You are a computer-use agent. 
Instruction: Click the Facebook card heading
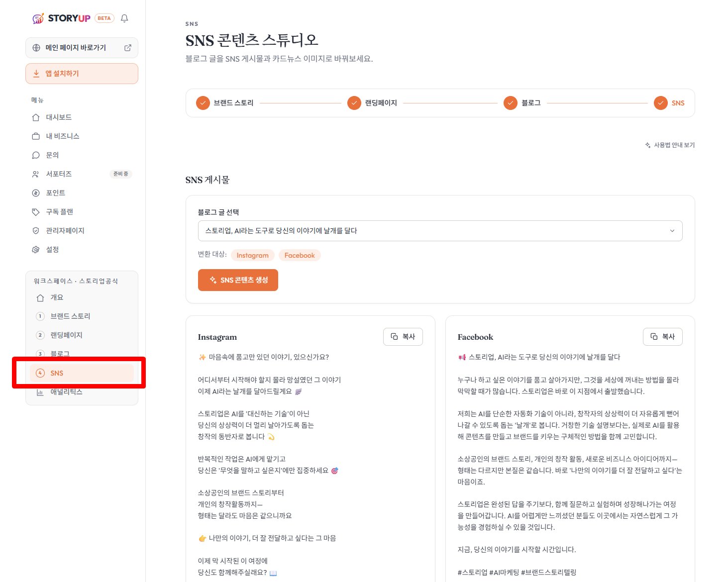point(475,337)
